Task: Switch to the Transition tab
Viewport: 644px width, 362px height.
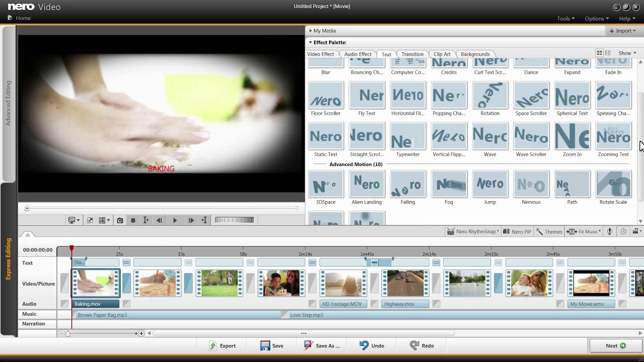Action: pyautogui.click(x=412, y=54)
